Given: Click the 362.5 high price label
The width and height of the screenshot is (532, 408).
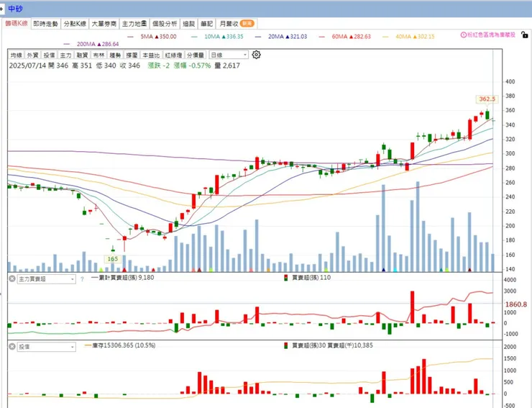Looking at the screenshot, I should 487,99.
